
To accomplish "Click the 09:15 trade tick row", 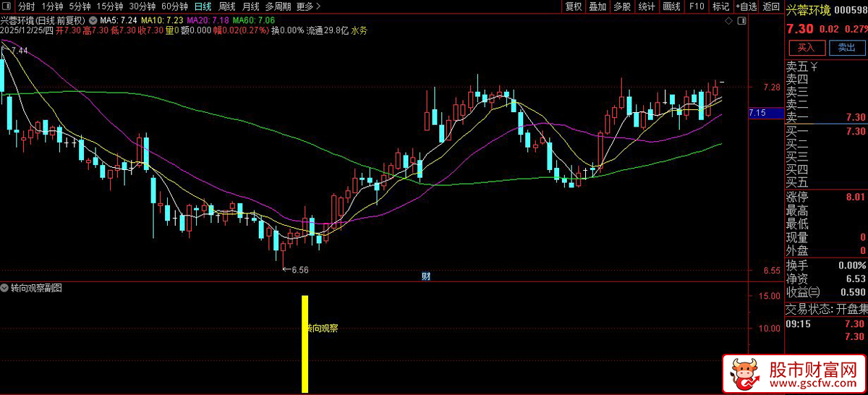I will pos(827,323).
